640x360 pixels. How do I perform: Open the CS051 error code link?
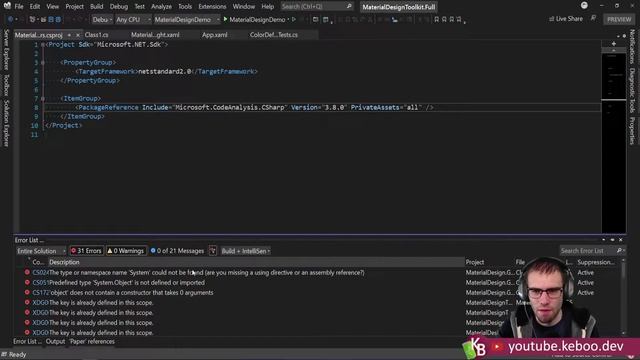coord(40,282)
